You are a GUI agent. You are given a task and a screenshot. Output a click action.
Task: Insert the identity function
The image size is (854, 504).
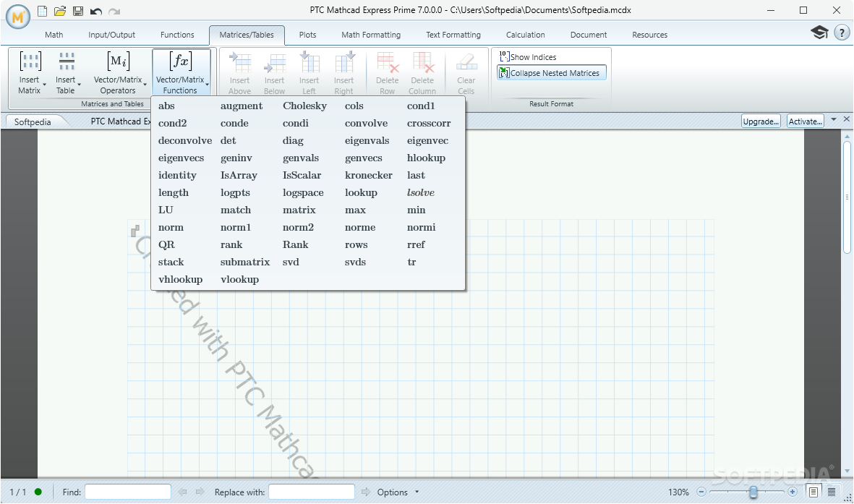click(177, 176)
